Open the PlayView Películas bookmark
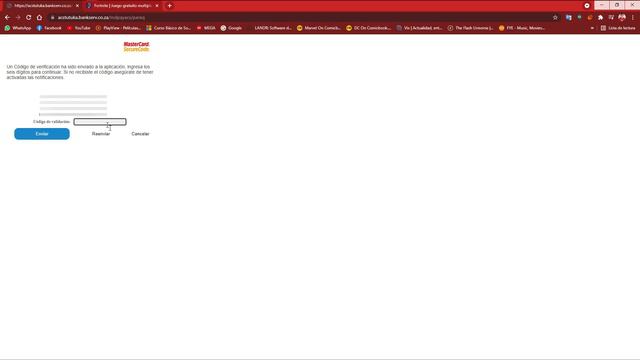The width and height of the screenshot is (640, 360). click(x=118, y=28)
